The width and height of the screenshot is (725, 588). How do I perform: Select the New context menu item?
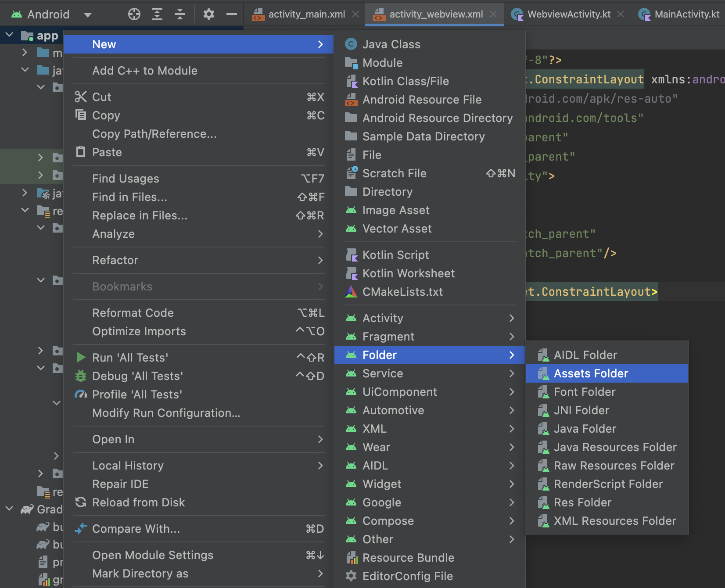pos(199,44)
